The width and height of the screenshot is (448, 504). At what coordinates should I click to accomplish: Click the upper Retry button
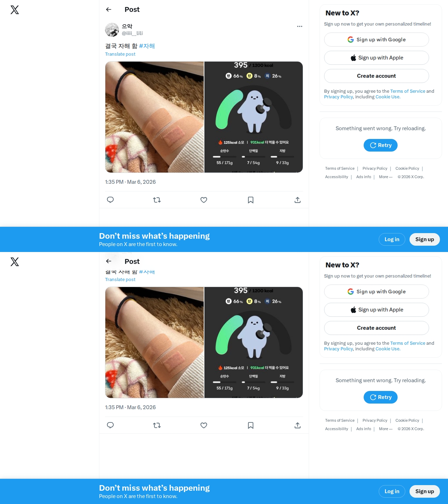click(x=380, y=145)
